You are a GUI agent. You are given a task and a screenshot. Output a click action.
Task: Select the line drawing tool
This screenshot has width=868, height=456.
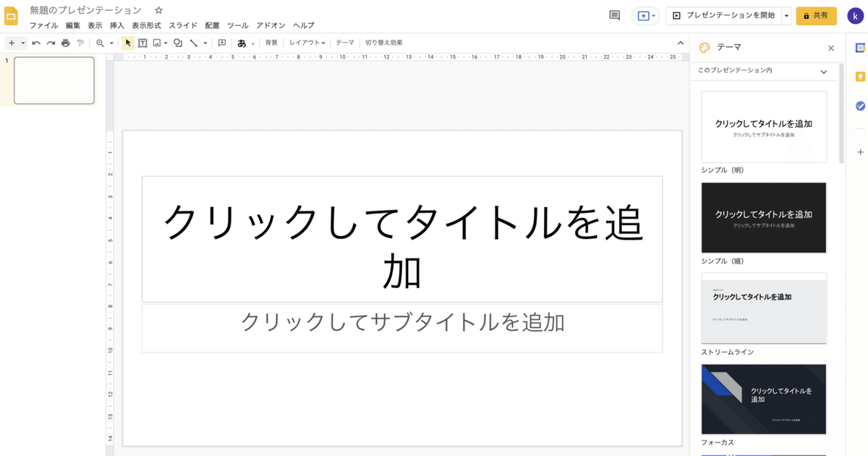[x=193, y=43]
